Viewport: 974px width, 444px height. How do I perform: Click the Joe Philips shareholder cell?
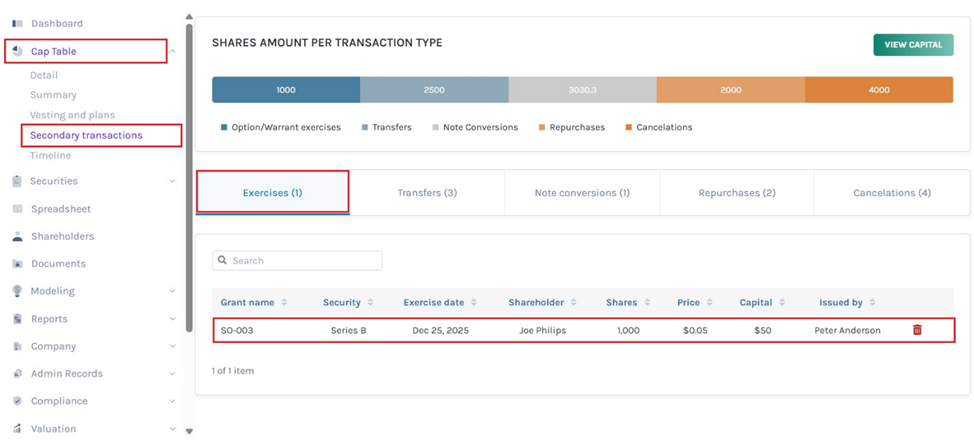click(542, 330)
